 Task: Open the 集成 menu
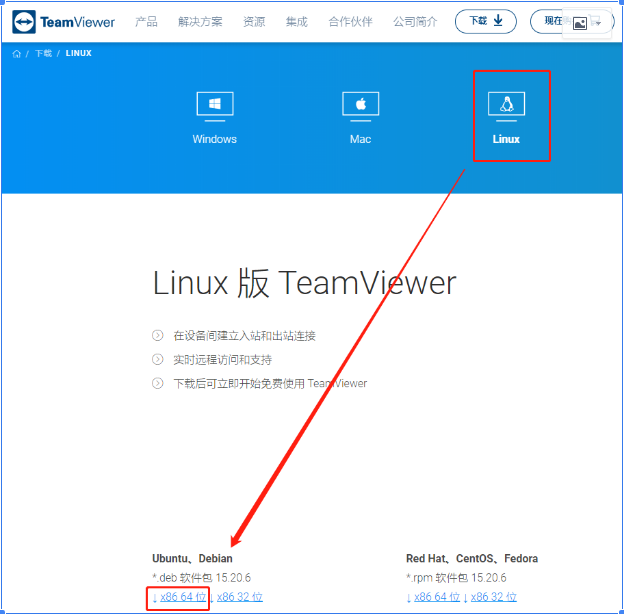click(x=296, y=21)
